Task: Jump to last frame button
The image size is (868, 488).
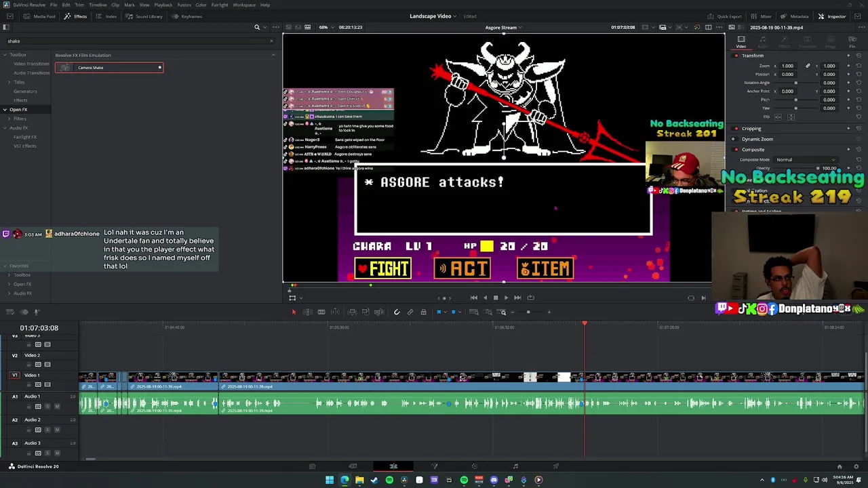Action: coord(517,298)
